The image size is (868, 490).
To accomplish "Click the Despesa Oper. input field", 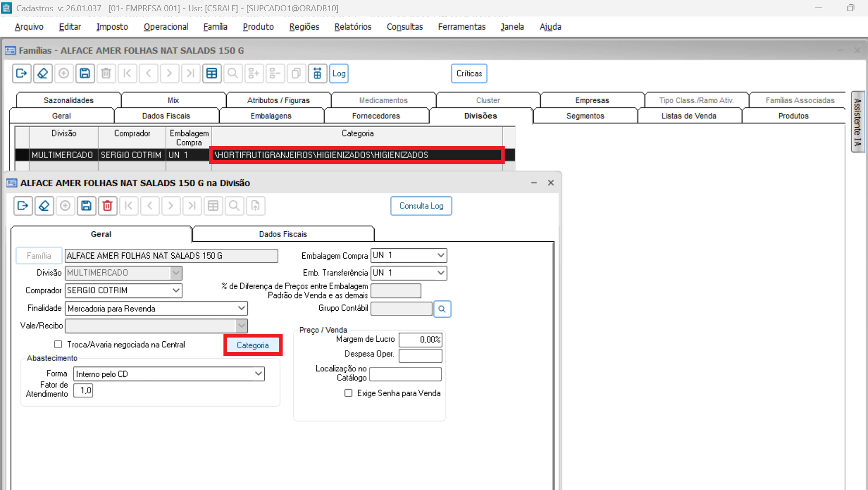I will pyautogui.click(x=421, y=356).
